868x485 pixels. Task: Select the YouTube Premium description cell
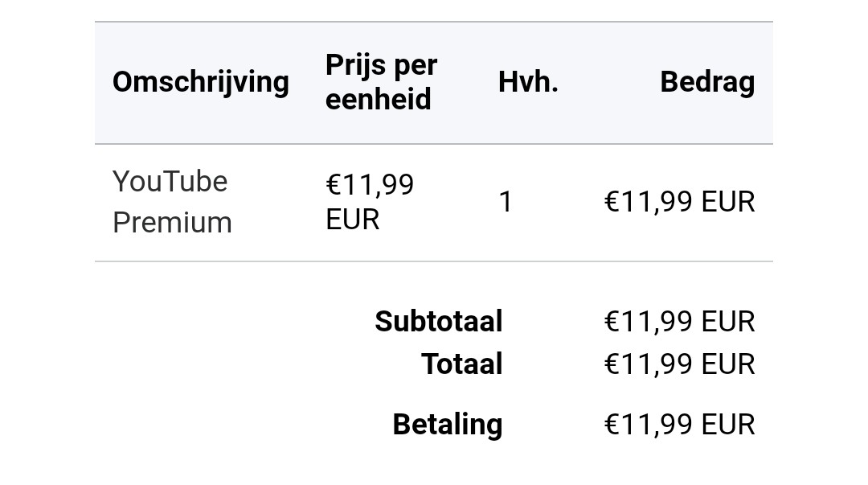(172, 202)
